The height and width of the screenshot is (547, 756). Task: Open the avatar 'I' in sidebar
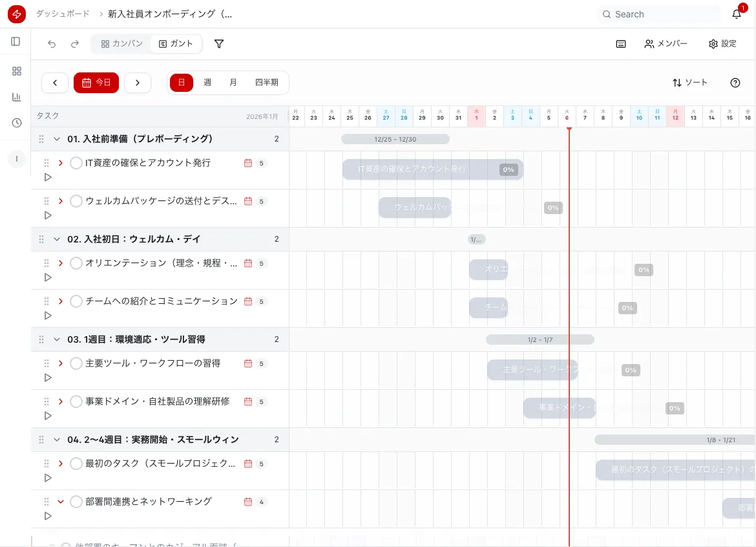(x=16, y=158)
